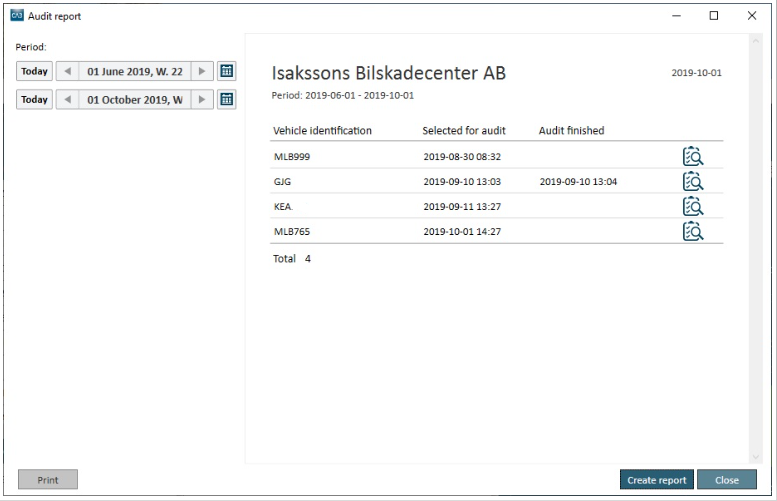Close the audit report dialog with the Close button
Image resolution: width=777 pixels, height=501 pixels.
727,480
